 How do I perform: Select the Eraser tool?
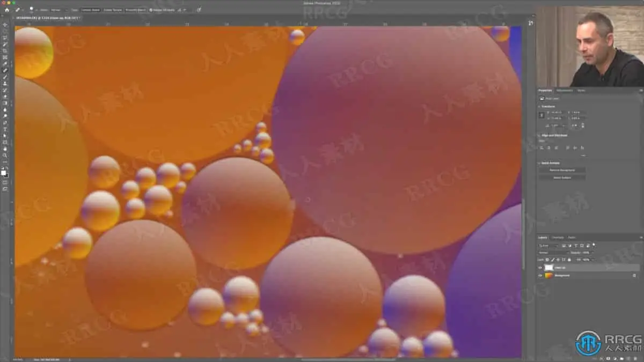coord(5,97)
